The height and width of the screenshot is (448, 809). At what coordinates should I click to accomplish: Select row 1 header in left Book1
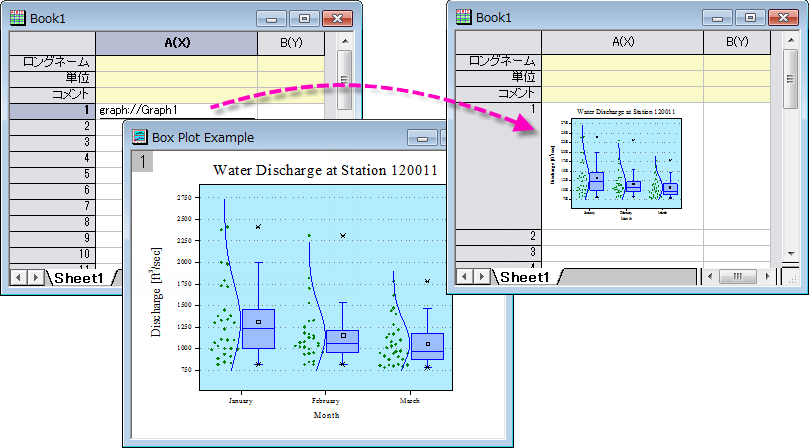tap(53, 110)
